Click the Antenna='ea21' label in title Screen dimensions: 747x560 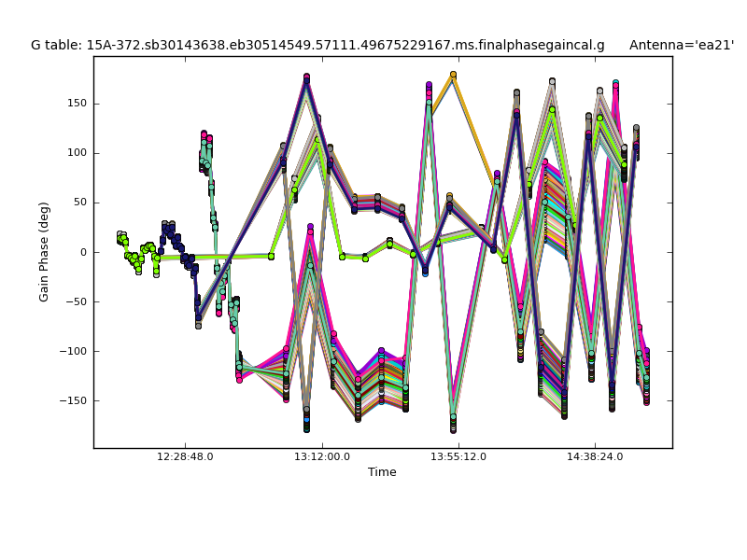coord(682,45)
